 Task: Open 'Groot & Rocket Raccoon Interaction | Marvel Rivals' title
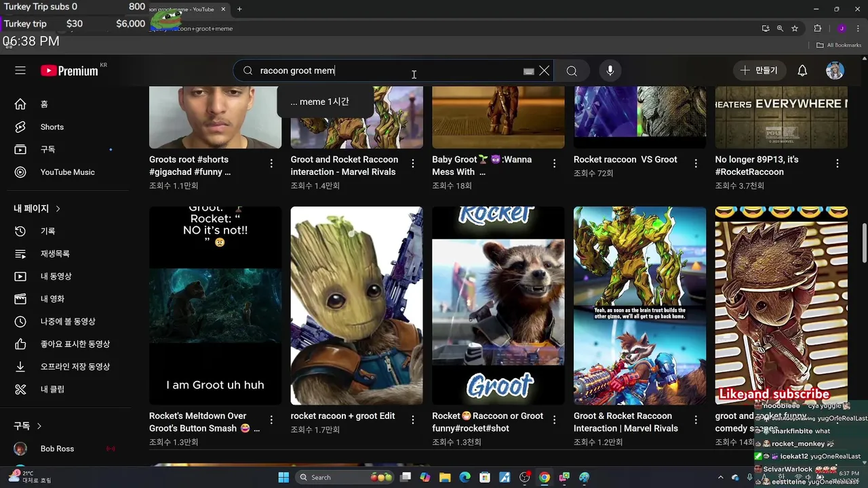(x=626, y=422)
